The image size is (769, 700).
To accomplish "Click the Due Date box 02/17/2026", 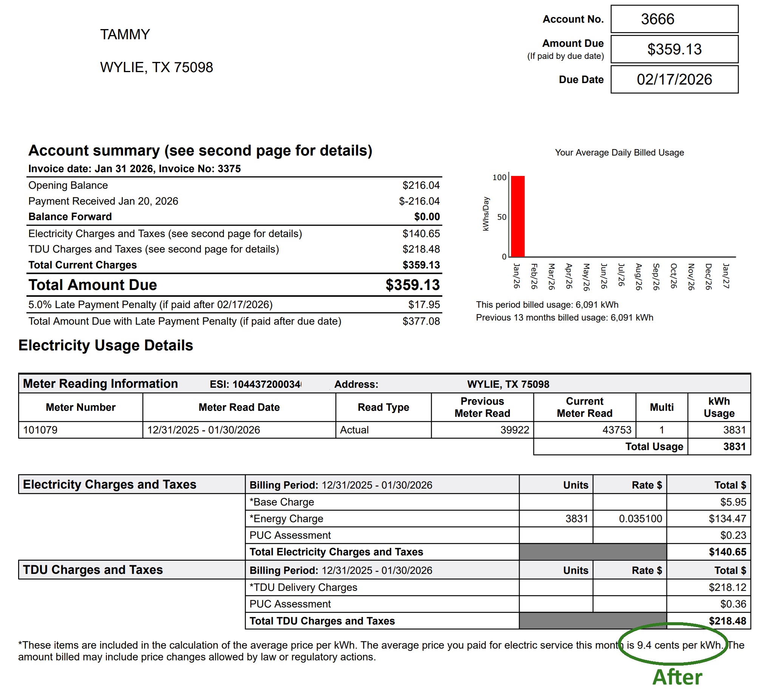I will coord(674,79).
